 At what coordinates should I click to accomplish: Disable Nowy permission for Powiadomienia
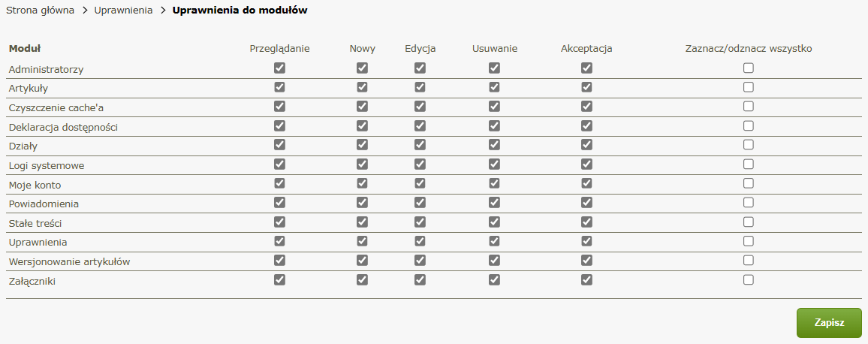362,203
